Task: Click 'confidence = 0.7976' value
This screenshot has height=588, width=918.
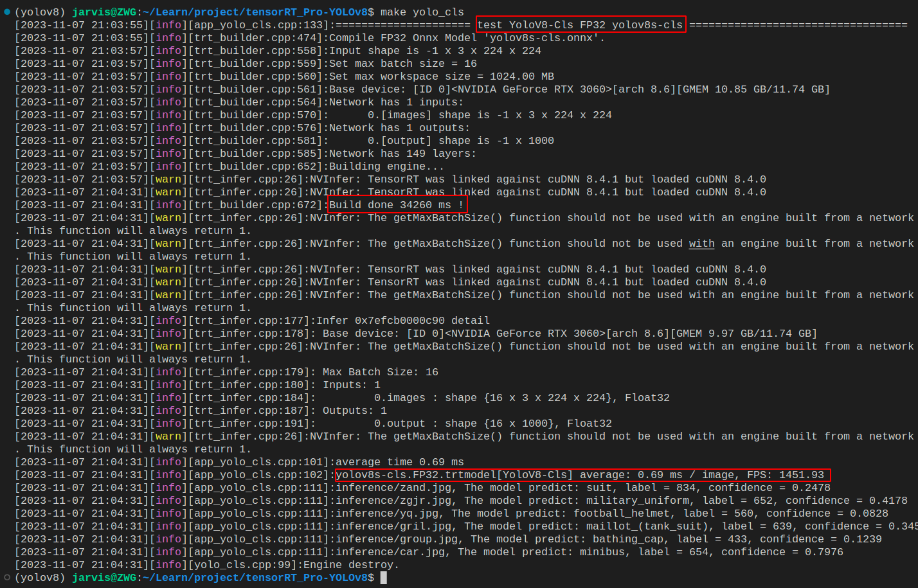Action: [782, 552]
